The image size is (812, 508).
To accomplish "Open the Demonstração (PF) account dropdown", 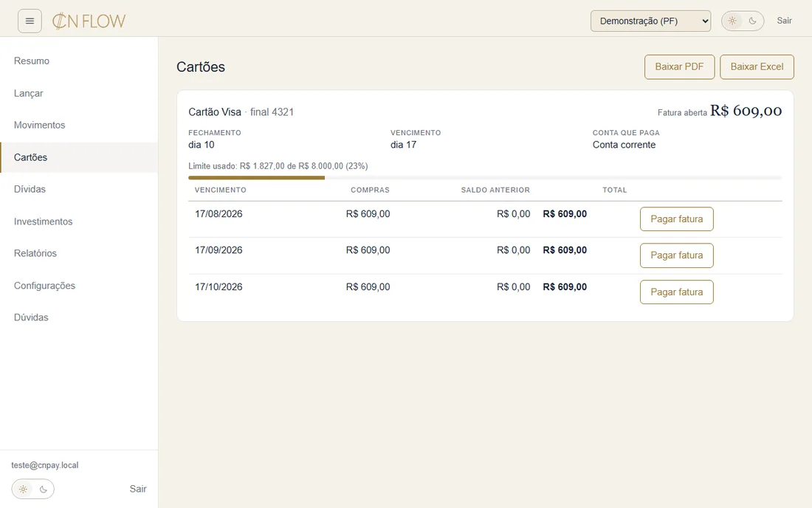I will [650, 21].
